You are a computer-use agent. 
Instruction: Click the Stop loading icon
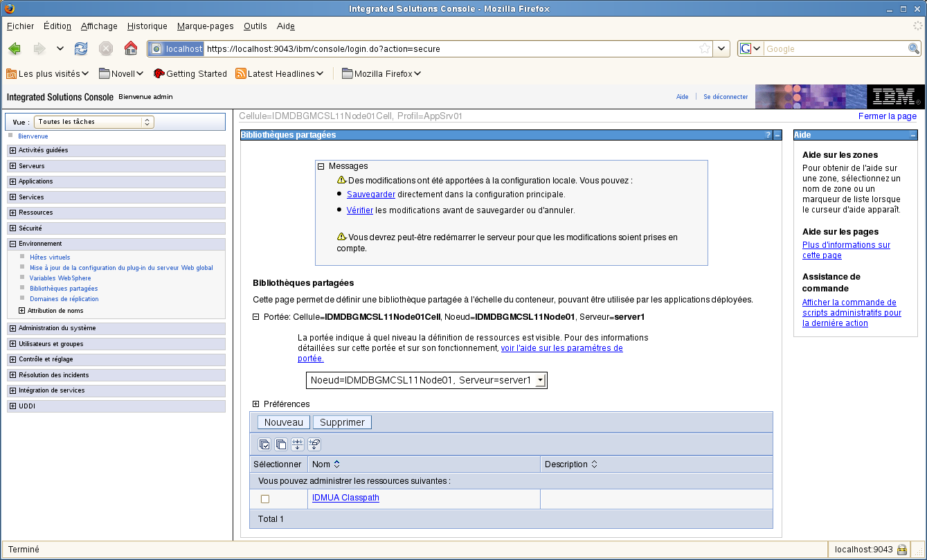click(x=106, y=48)
